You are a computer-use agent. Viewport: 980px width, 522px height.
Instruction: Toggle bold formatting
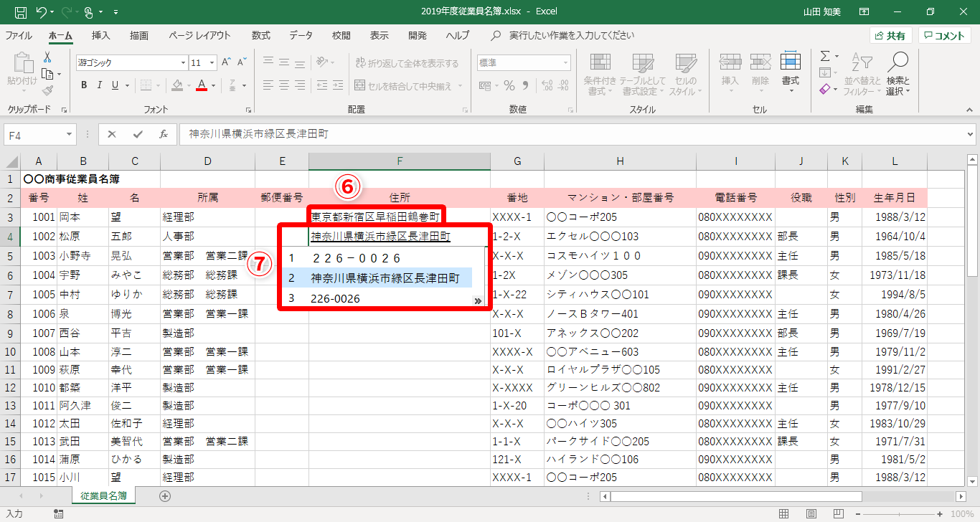[x=84, y=85]
